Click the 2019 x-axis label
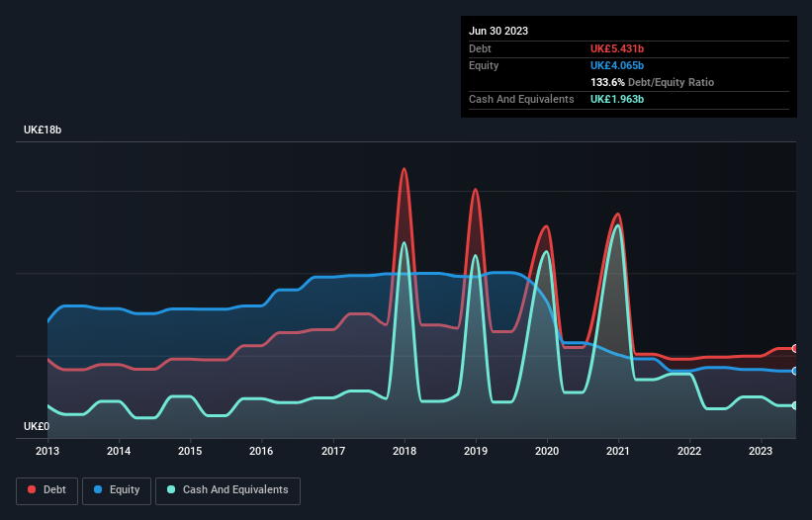This screenshot has height=520, width=812. pyautogui.click(x=476, y=451)
